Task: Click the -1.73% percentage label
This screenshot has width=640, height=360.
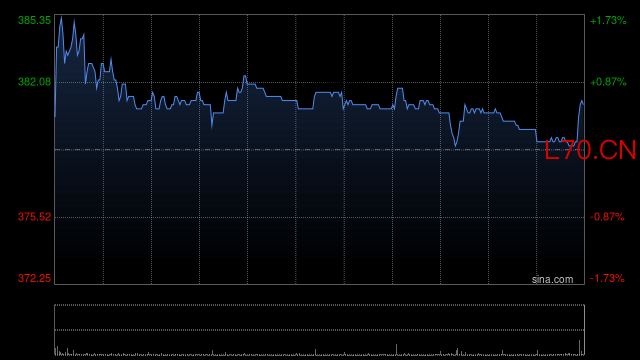Action: 607,278
